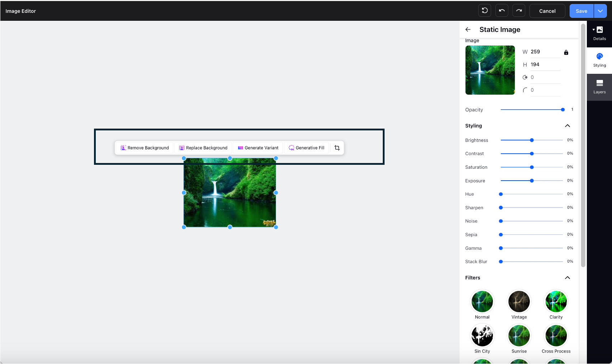Screen dimensions: 612x364
Task: Click Generative Fill tool
Action: [307, 148]
